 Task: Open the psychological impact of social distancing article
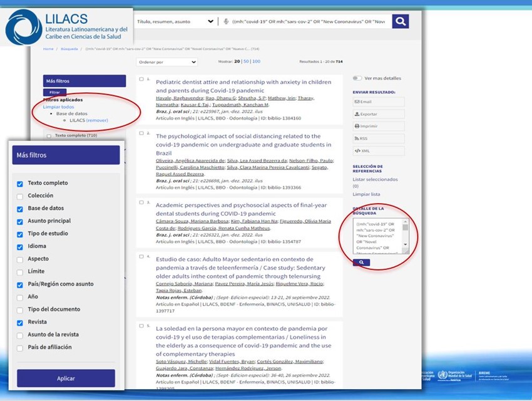(243, 145)
